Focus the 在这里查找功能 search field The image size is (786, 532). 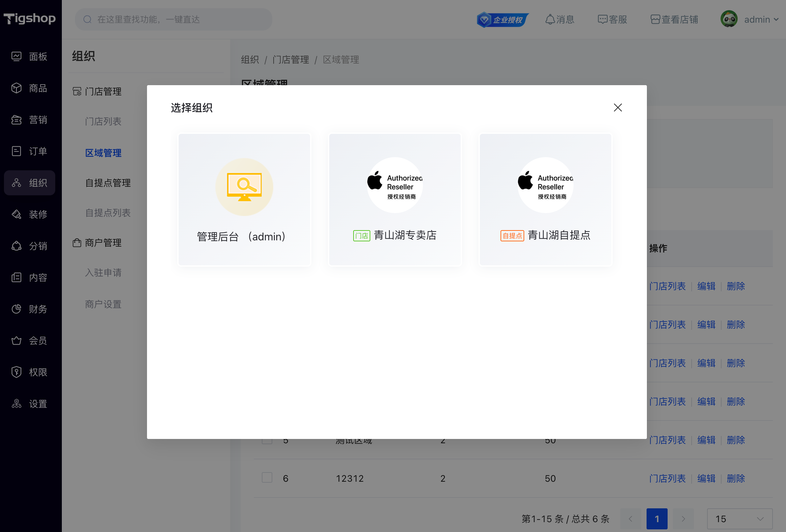[x=174, y=20]
